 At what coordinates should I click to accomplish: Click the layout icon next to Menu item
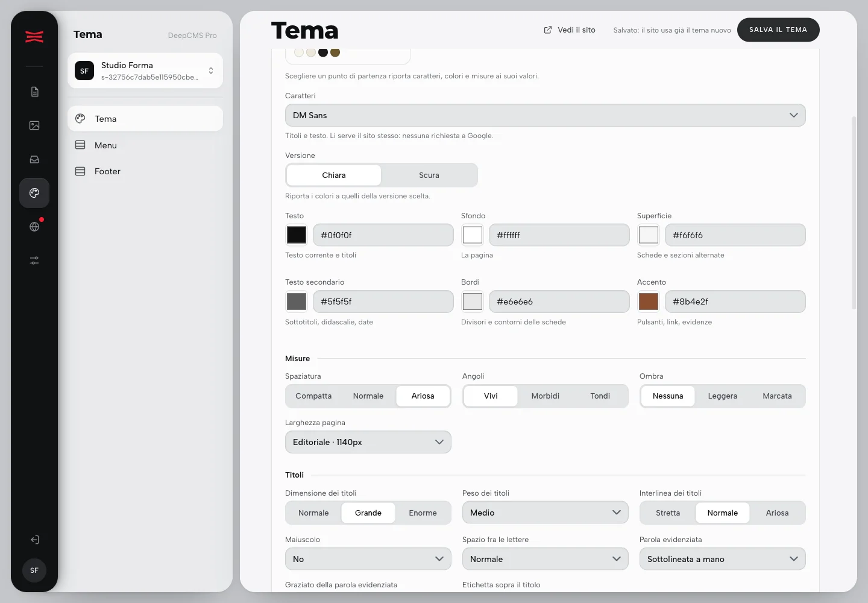tap(80, 145)
